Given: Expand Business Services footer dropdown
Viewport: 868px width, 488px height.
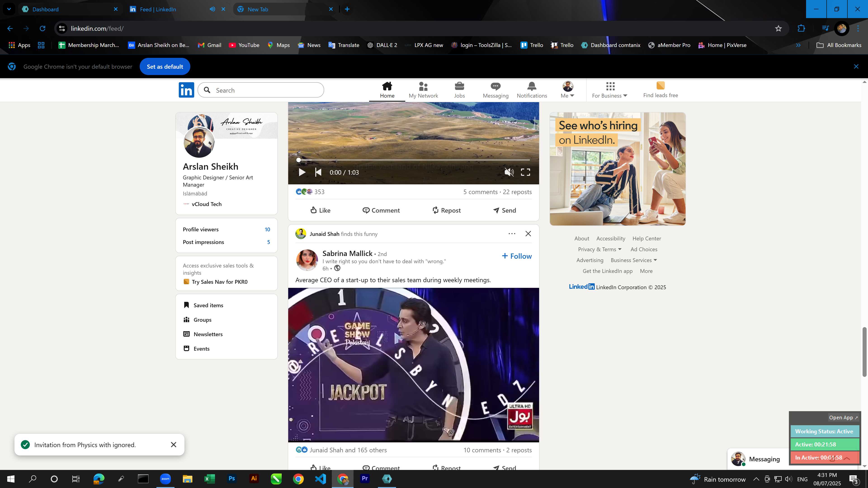Looking at the screenshot, I should coord(633,260).
